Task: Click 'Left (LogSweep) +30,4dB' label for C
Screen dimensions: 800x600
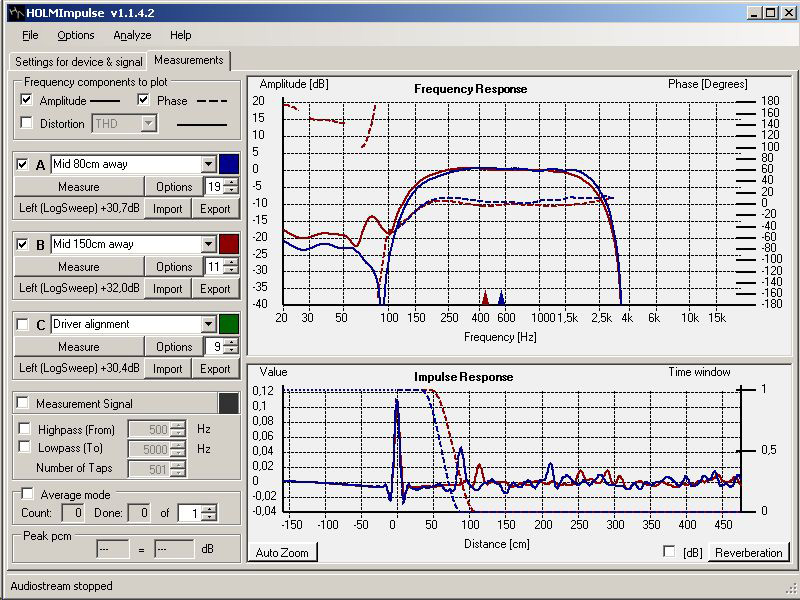Action: click(79, 368)
